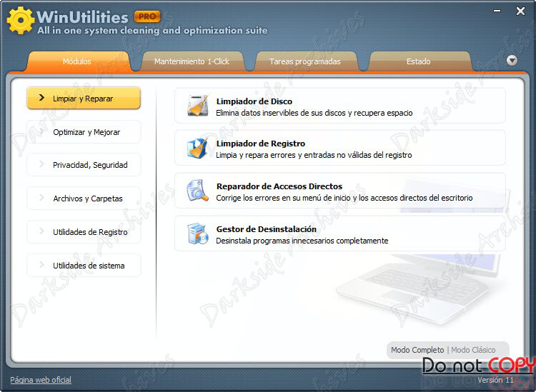Click 'Desinstala programas innecesarios' description

(x=302, y=241)
